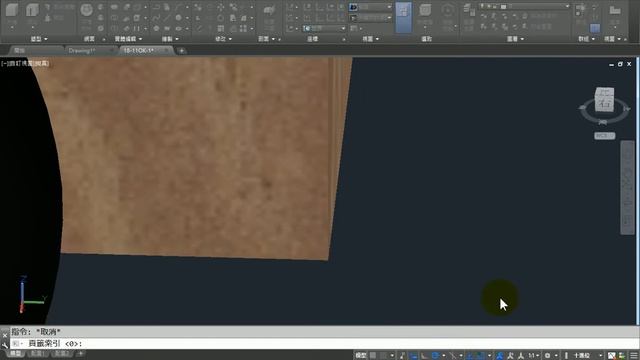Screen dimensions: 640x360
Task: Click the Isolate Objects icon in status bar
Action: pyautogui.click(x=611, y=356)
